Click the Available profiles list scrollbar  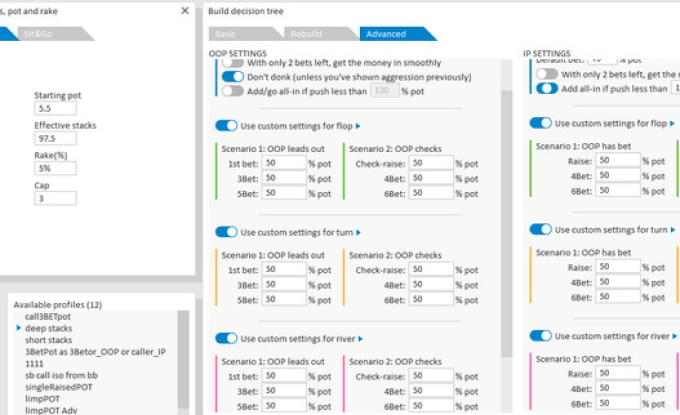pos(183,360)
